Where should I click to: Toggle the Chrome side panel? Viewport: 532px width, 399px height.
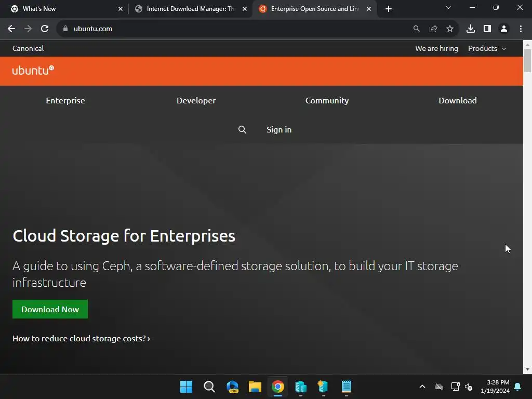[487, 29]
